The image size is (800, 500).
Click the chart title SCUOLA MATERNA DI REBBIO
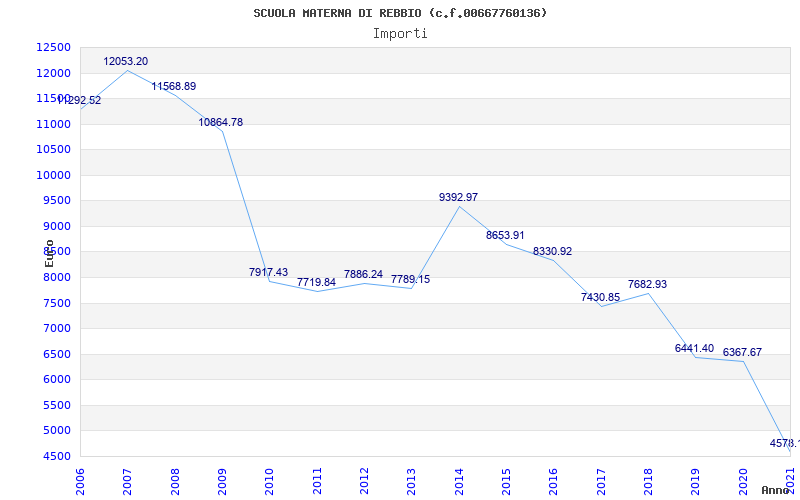(x=400, y=13)
